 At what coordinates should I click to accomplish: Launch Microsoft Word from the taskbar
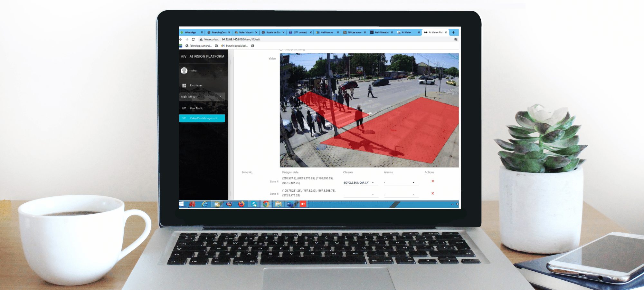click(x=290, y=204)
